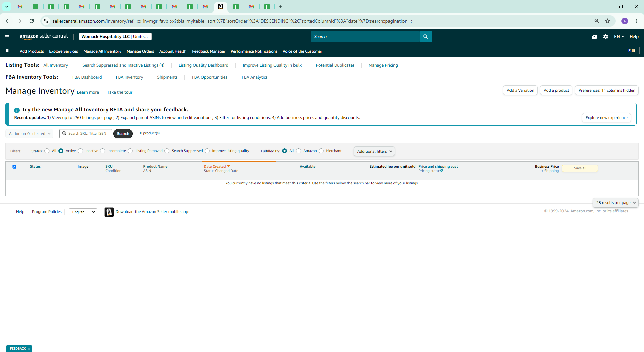Select the active Amazon browser tab
644x352 pixels.
[221, 7]
